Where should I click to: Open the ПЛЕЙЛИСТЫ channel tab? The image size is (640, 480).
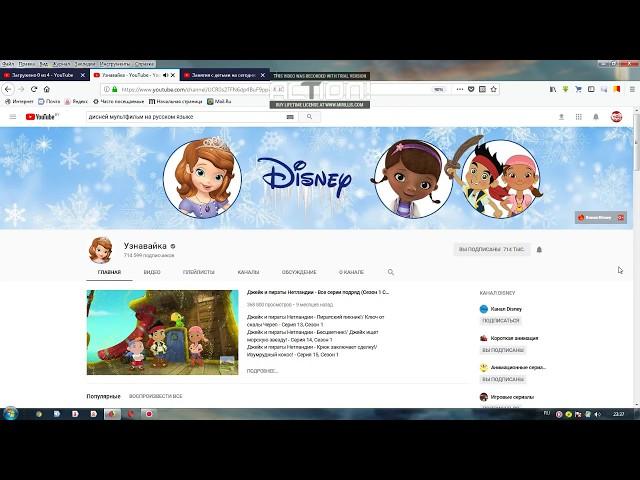198,272
